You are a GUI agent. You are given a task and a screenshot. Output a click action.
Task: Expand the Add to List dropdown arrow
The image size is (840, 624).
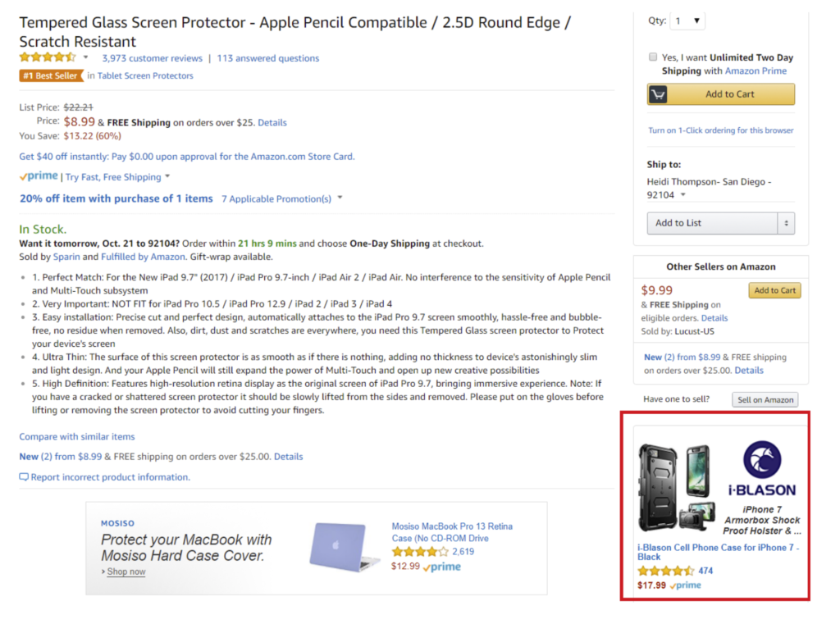[x=787, y=223]
